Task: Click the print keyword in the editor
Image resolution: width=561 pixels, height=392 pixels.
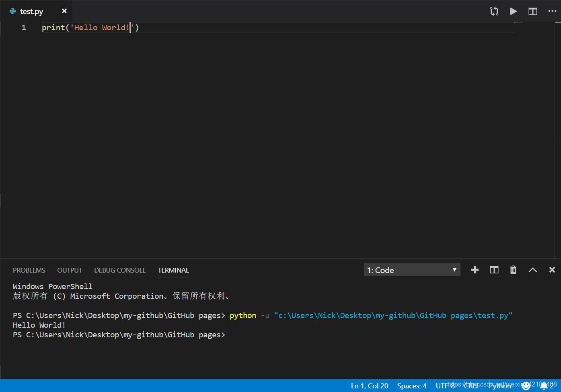Action: pyautogui.click(x=53, y=27)
